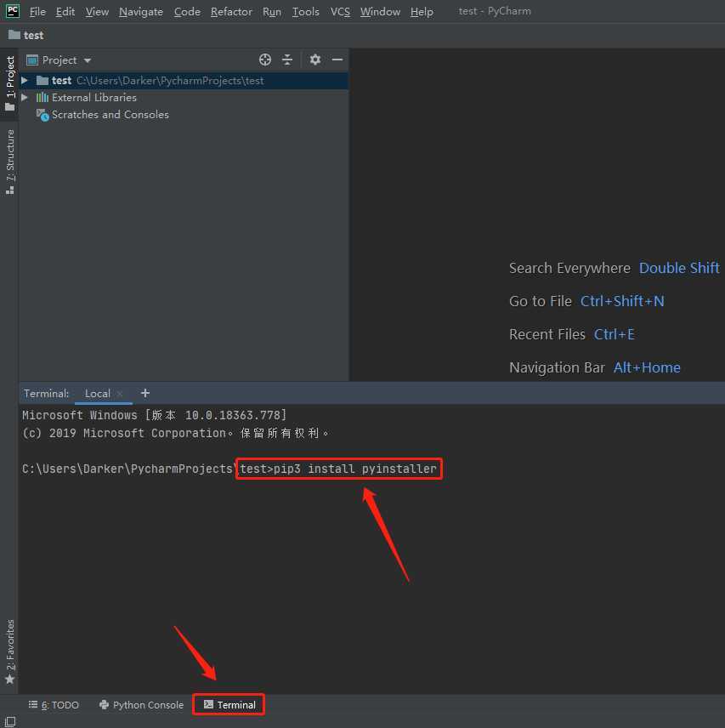The height and width of the screenshot is (728, 725).
Task: Open the VCS menu
Action: pos(340,12)
